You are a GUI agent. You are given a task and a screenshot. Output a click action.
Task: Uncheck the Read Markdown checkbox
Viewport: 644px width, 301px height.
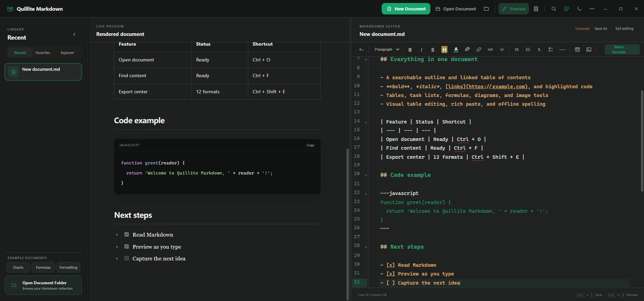pyautogui.click(x=126, y=235)
